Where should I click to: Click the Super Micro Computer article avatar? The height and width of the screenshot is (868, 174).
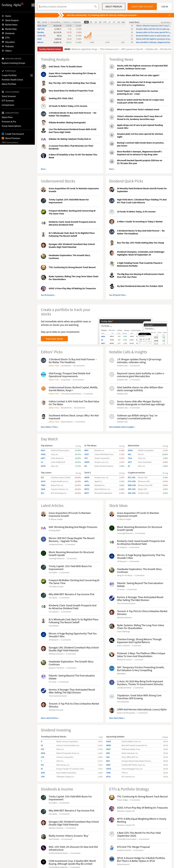[x=44, y=75]
